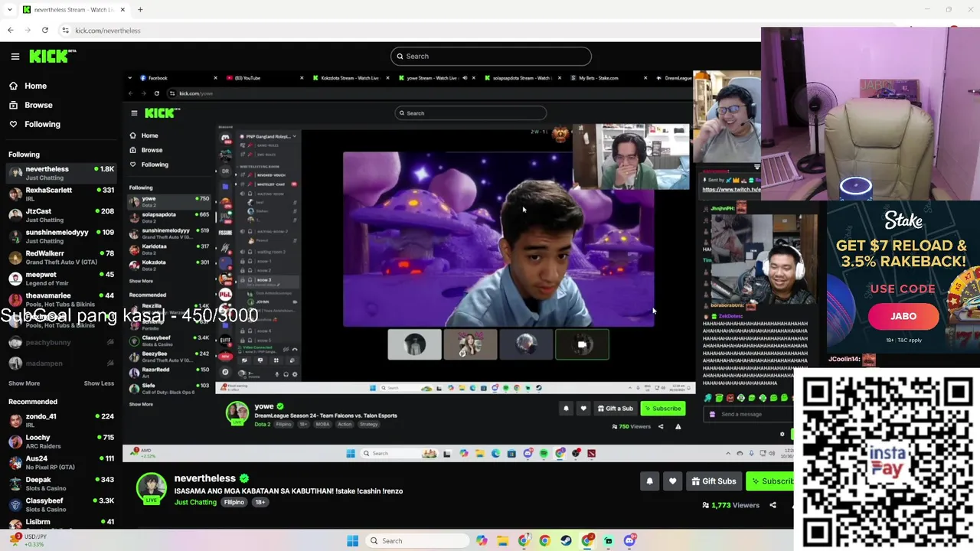Open sunshinemelodyyy channel in sidebar
This screenshot has height=551, width=980.
coord(61,236)
